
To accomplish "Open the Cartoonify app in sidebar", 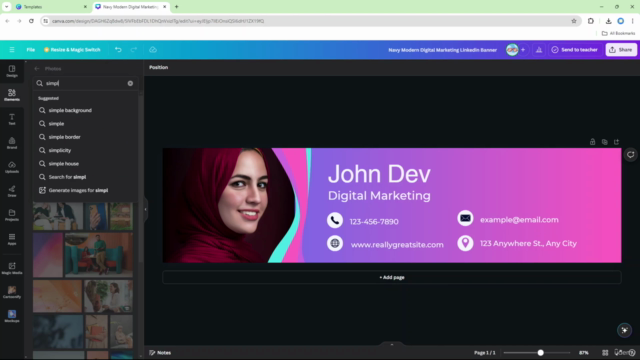I will (12, 292).
